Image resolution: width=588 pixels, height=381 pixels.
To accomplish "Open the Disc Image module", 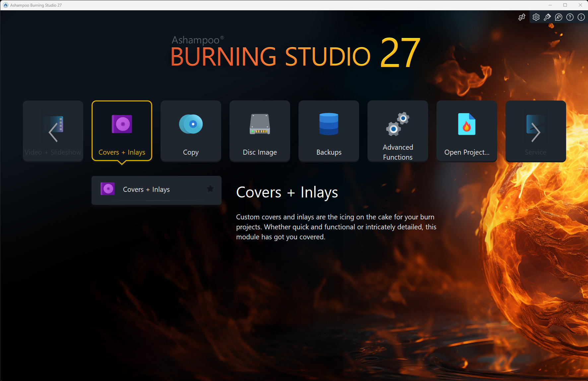I will pos(260,131).
